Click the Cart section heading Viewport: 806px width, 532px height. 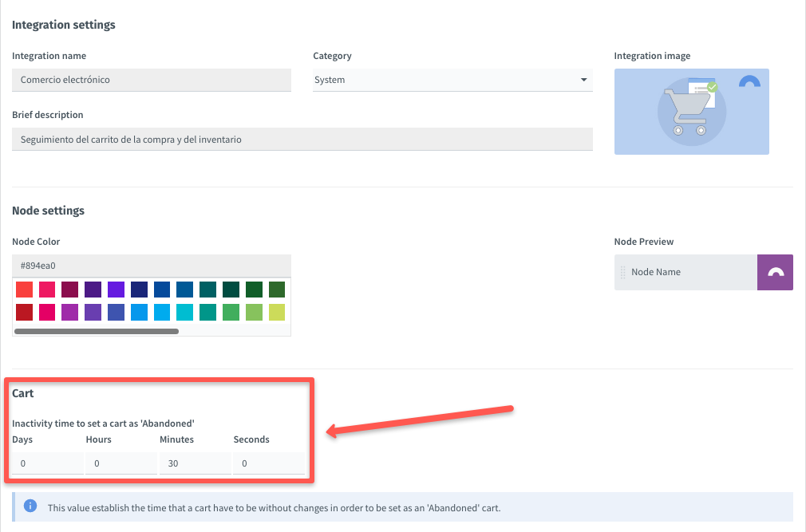pyautogui.click(x=23, y=393)
